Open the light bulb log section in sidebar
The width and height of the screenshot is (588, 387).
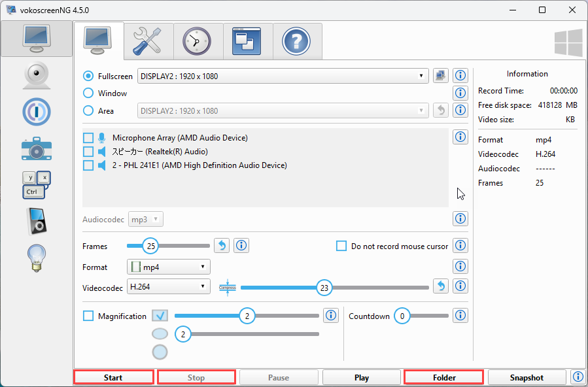point(37,258)
